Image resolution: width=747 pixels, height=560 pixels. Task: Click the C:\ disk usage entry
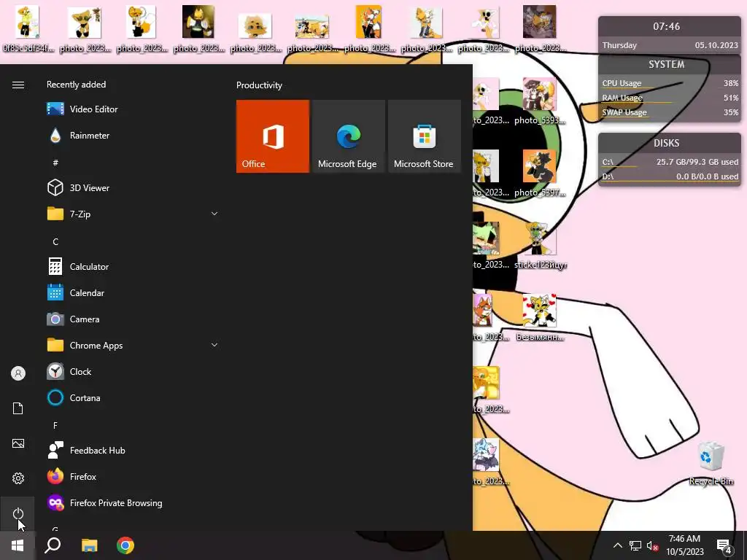coord(670,162)
